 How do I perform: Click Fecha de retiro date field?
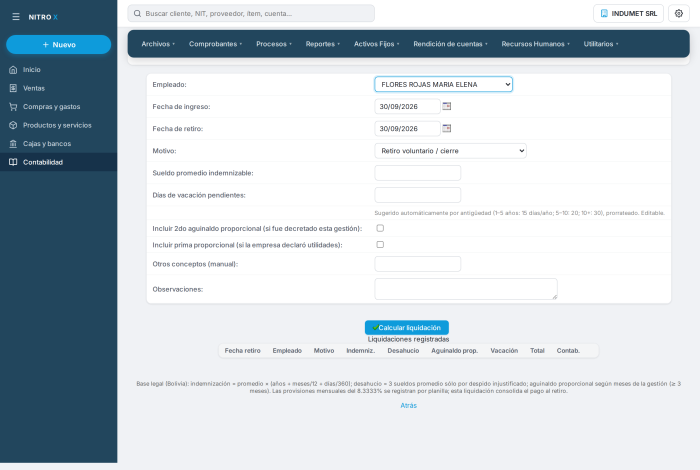click(x=407, y=129)
